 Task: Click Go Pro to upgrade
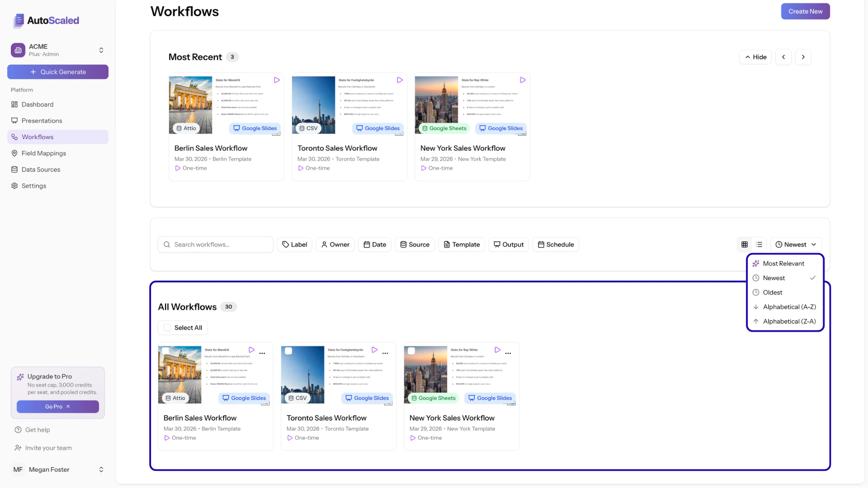[57, 406]
